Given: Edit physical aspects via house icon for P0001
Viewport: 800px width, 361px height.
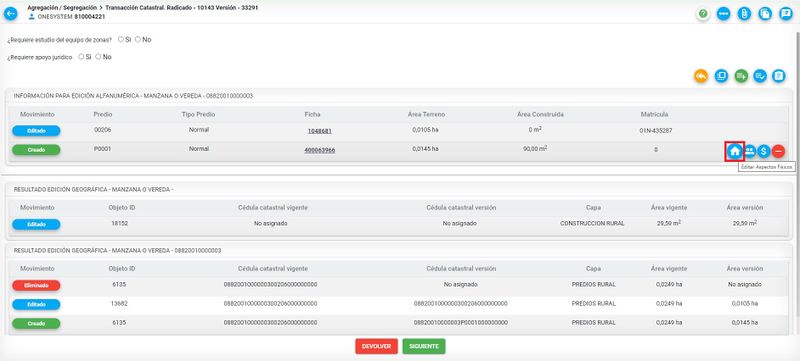Looking at the screenshot, I should (x=735, y=151).
